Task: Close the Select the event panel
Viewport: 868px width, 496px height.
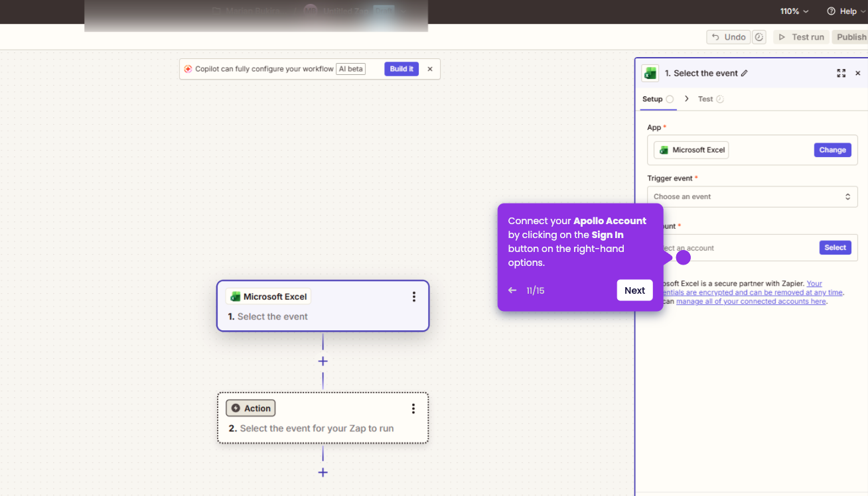Action: pyautogui.click(x=858, y=73)
